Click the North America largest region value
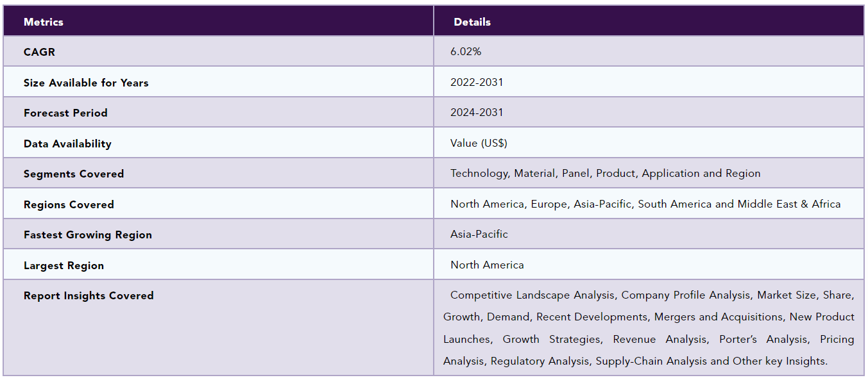This screenshot has height=380, width=868. click(487, 265)
